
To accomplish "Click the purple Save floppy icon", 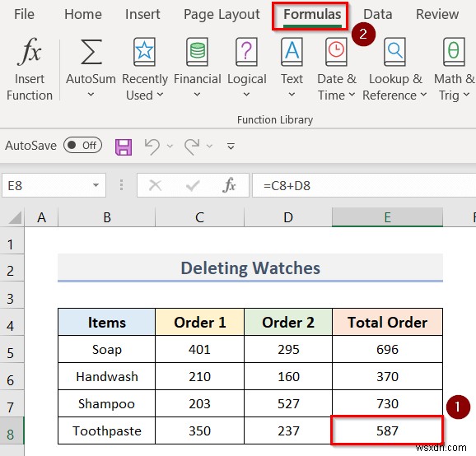I will pos(124,147).
